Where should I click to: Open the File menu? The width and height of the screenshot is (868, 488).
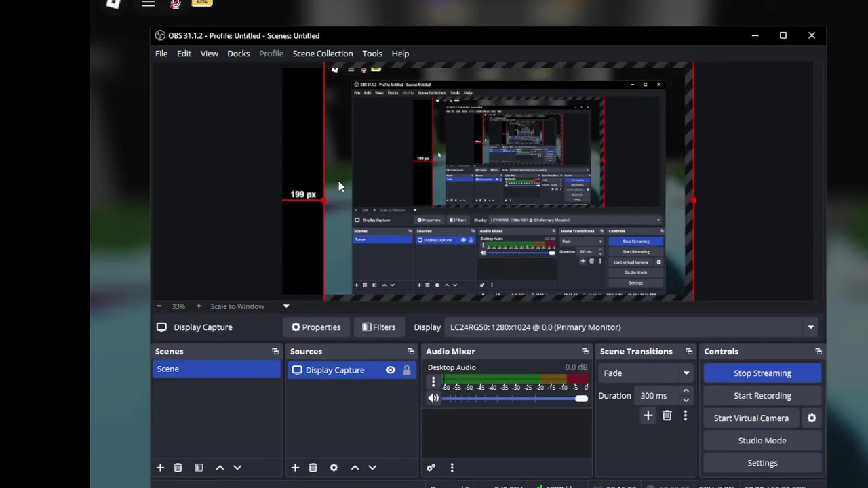(161, 54)
